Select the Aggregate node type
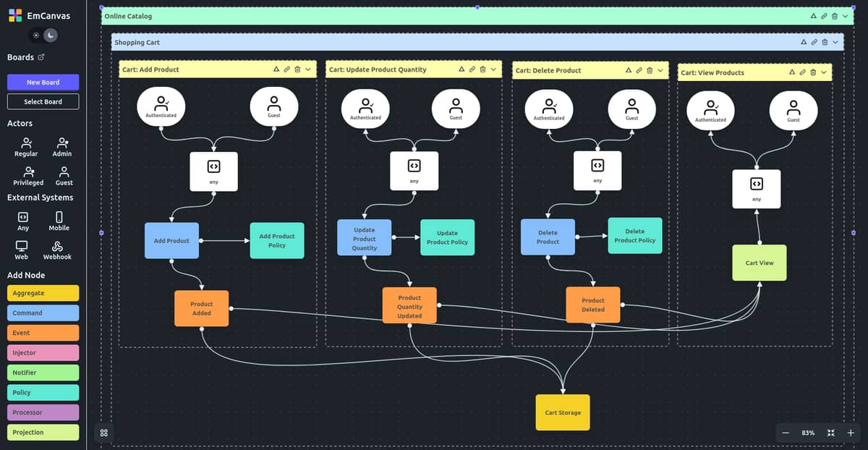The height and width of the screenshot is (450, 868). coord(43,293)
